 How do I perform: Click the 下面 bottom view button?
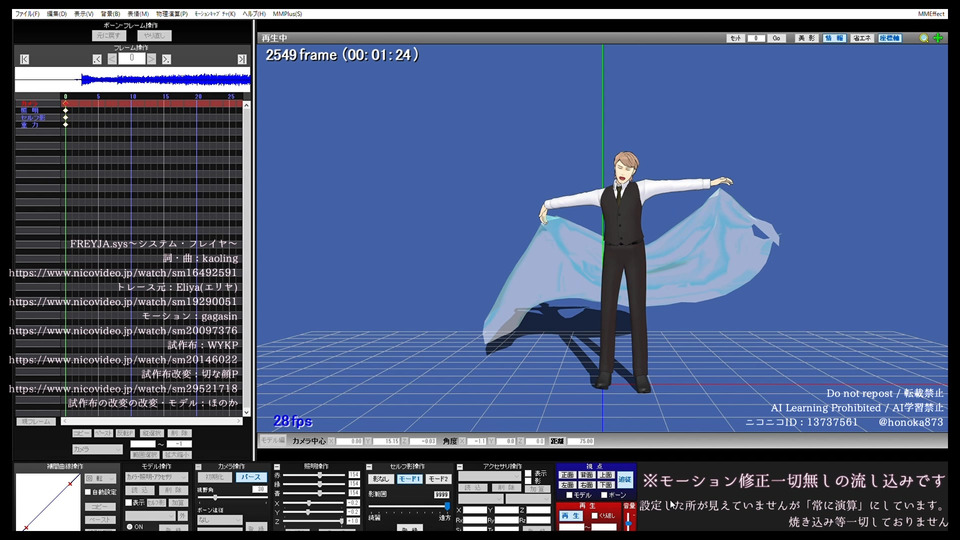tap(606, 485)
